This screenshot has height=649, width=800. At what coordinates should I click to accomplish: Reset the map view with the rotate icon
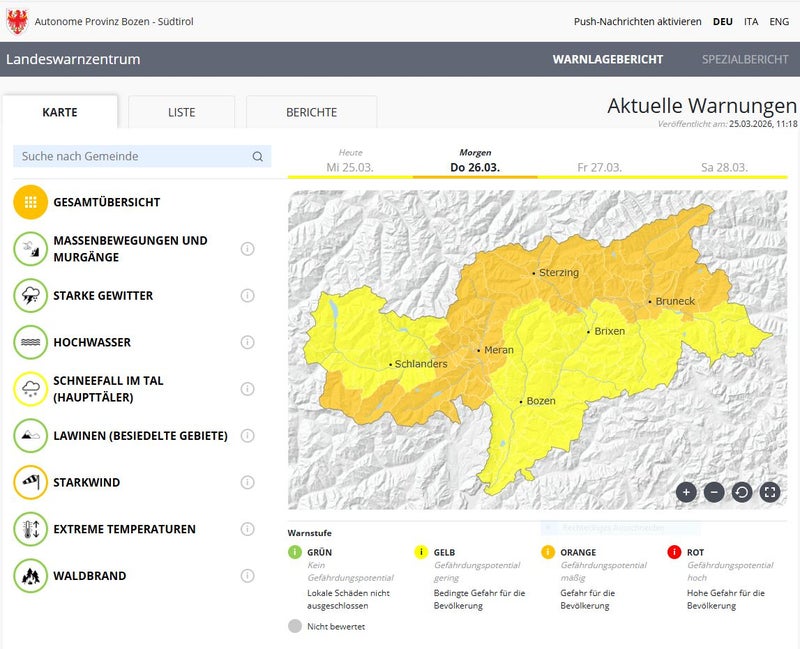tap(742, 492)
